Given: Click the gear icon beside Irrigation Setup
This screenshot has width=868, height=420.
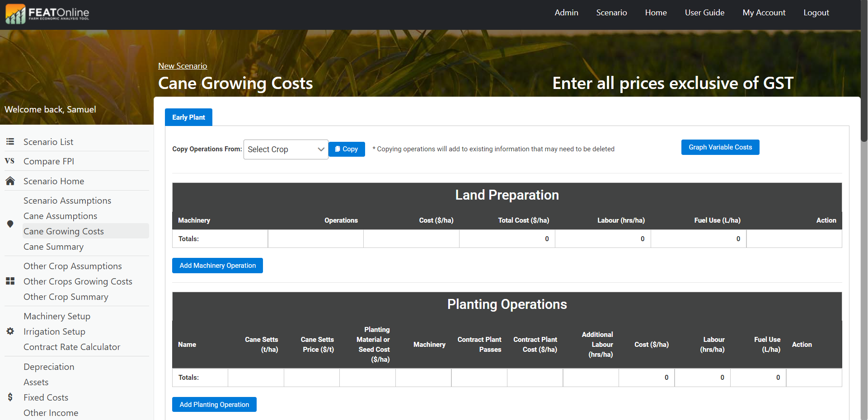Looking at the screenshot, I should coord(10,331).
